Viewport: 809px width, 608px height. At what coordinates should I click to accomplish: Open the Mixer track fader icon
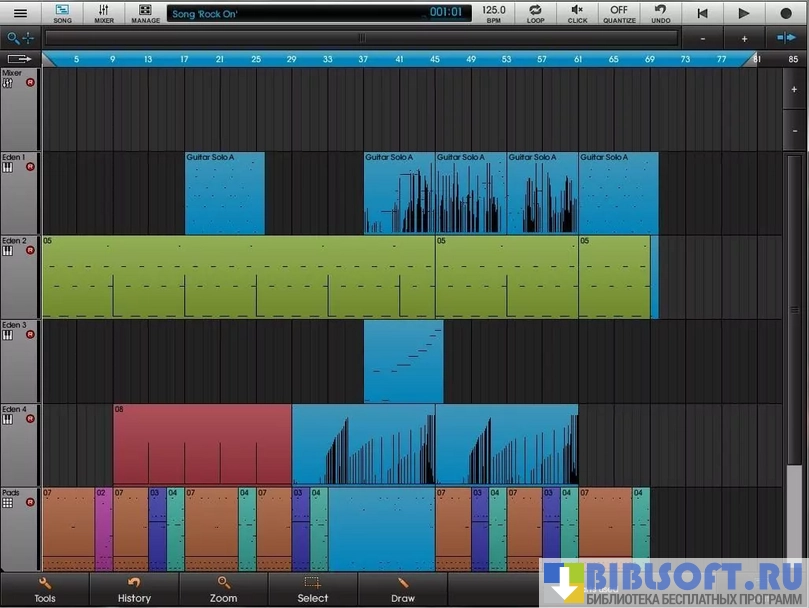(x=8, y=83)
